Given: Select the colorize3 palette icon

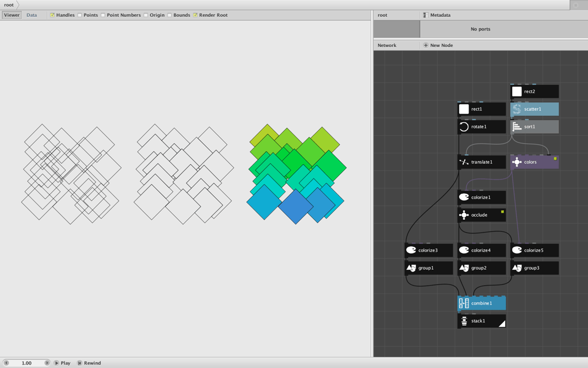Looking at the screenshot, I should [x=411, y=250].
